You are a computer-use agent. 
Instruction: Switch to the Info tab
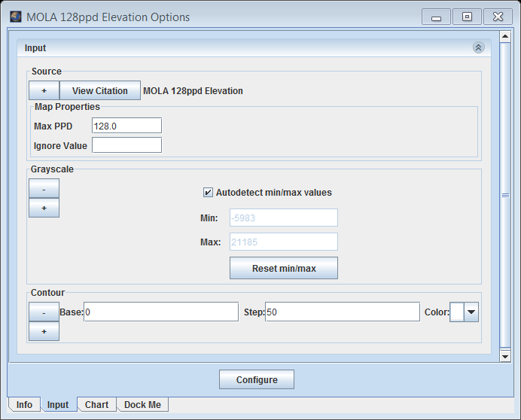tap(24, 404)
